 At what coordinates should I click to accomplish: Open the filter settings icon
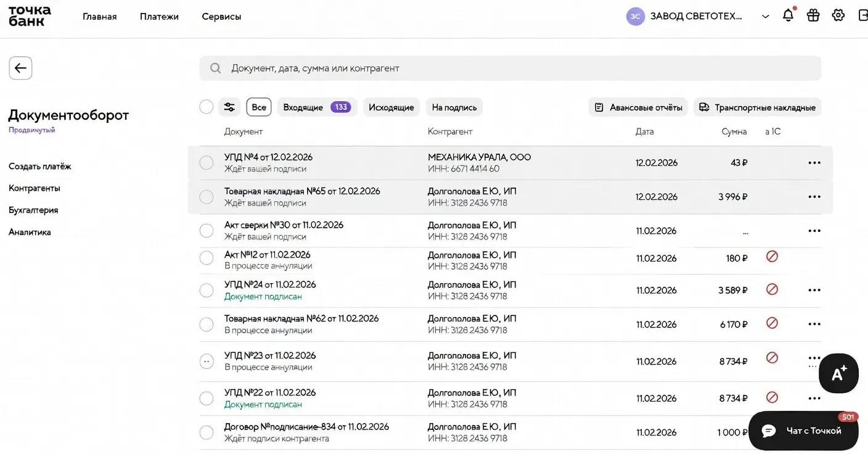(229, 107)
